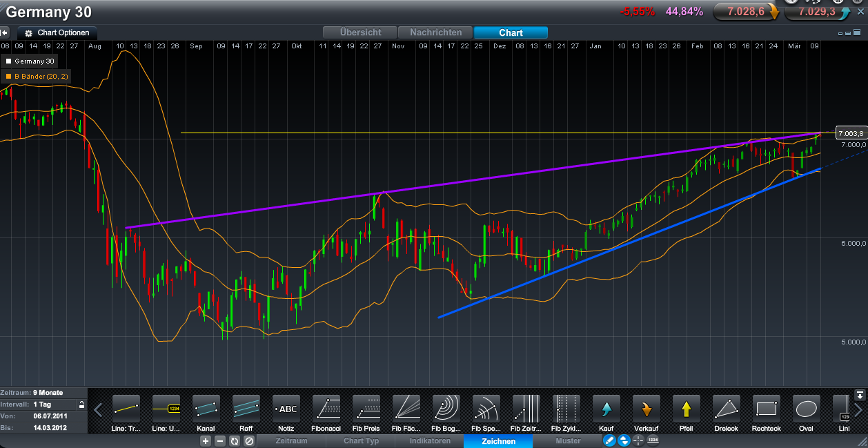
Task: Open the Indikatoren bottom tab
Action: 429,440
